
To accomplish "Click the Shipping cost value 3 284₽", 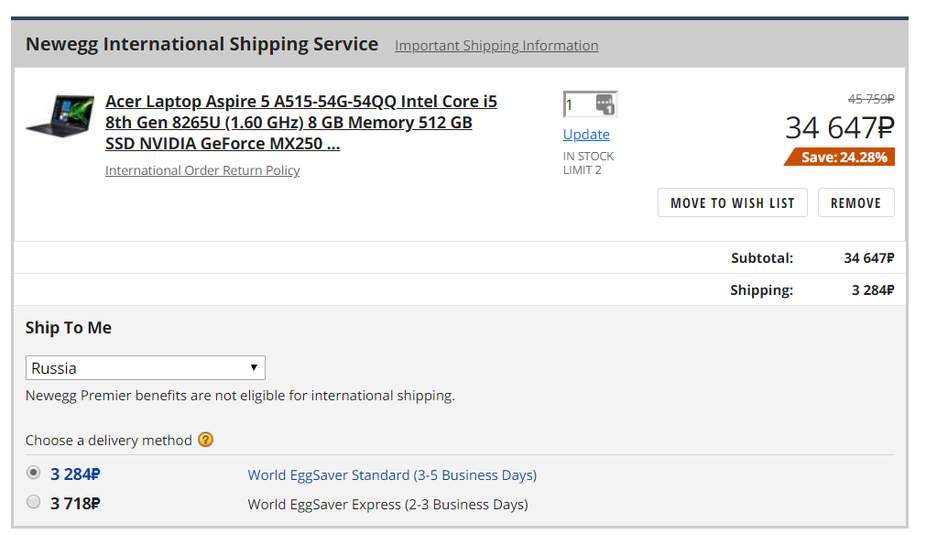I will click(872, 290).
